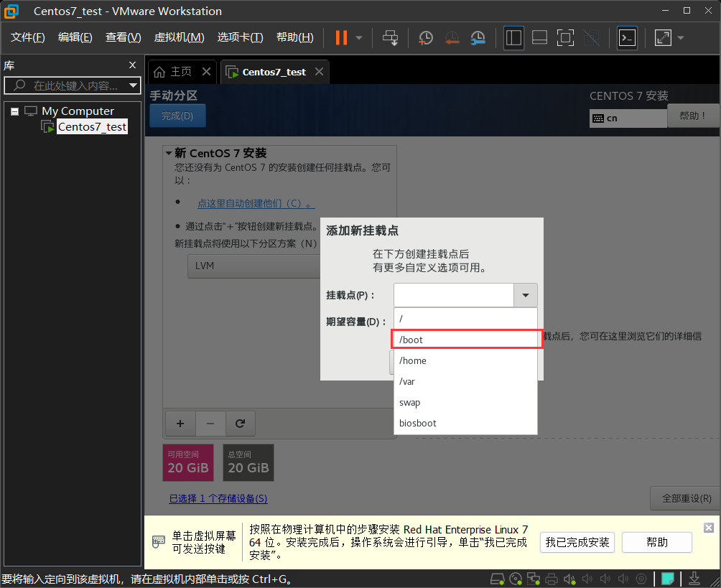Take a snapshot of the VM
Screen dimensions: 721x588
pyautogui.click(x=426, y=38)
